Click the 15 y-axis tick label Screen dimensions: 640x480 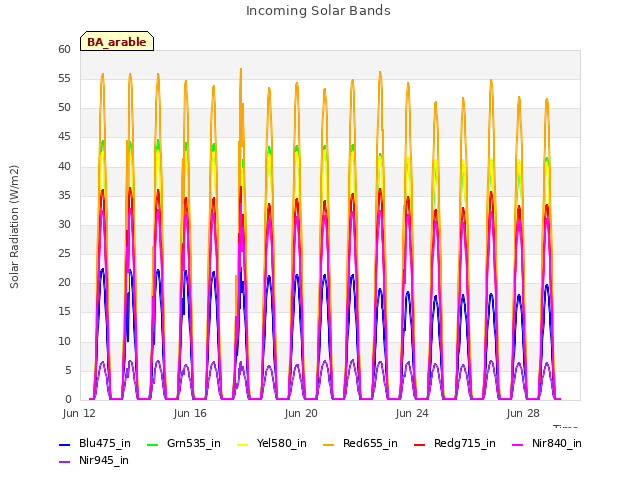64,312
